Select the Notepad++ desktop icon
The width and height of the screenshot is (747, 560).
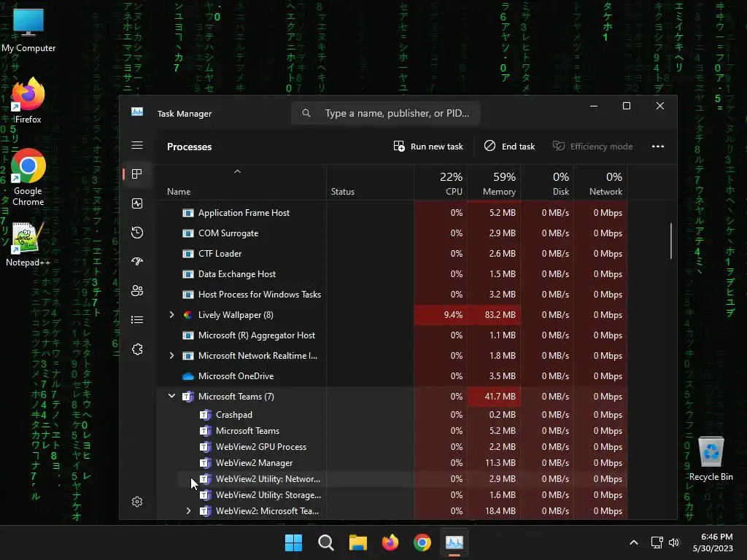28,244
